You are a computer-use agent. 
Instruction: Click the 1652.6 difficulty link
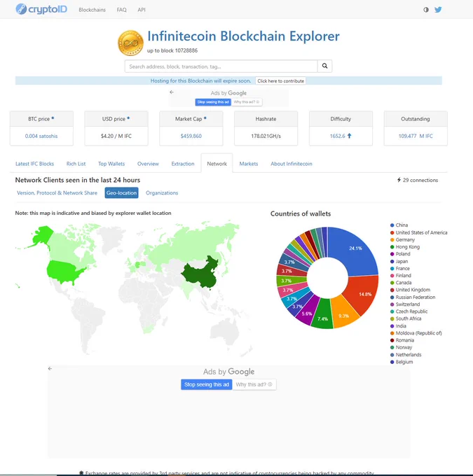point(338,136)
